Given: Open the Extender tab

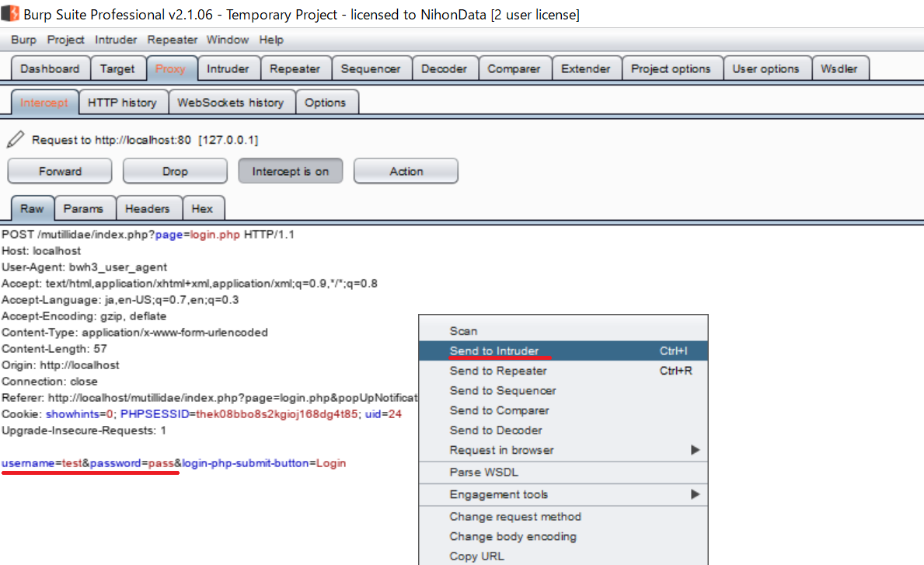Looking at the screenshot, I should point(586,68).
